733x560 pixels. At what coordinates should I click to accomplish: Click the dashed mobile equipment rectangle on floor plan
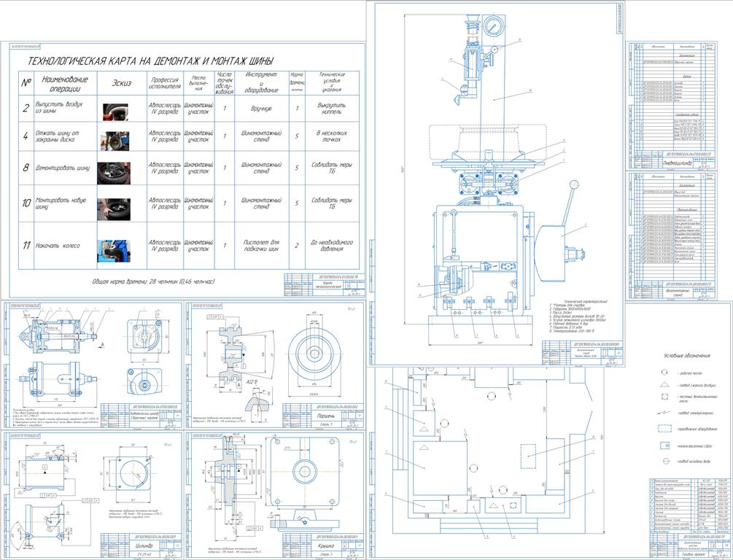click(x=528, y=456)
